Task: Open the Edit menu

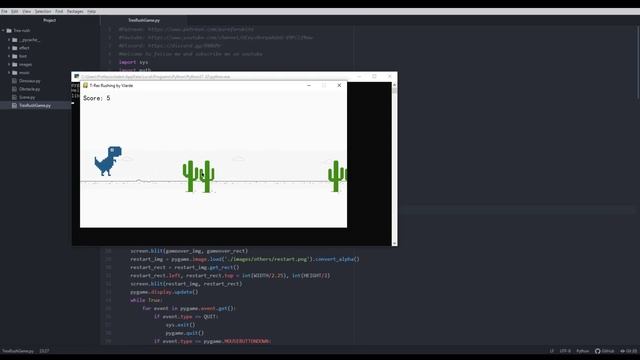Action: (15, 11)
